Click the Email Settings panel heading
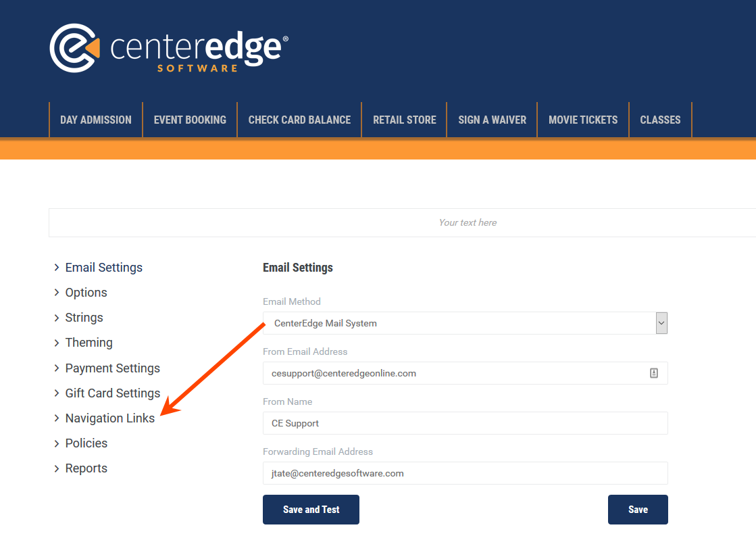 tap(298, 268)
